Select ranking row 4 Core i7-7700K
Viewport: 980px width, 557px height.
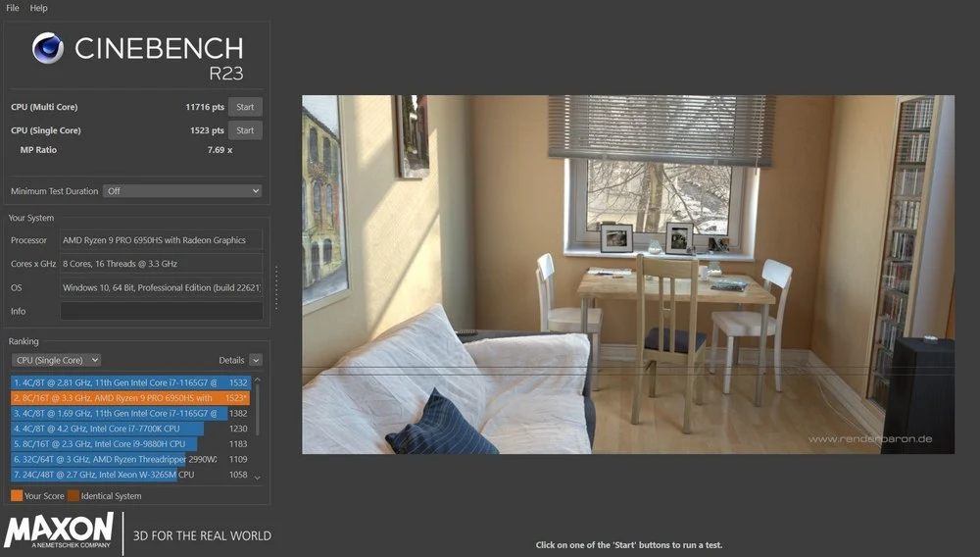pyautogui.click(x=130, y=429)
